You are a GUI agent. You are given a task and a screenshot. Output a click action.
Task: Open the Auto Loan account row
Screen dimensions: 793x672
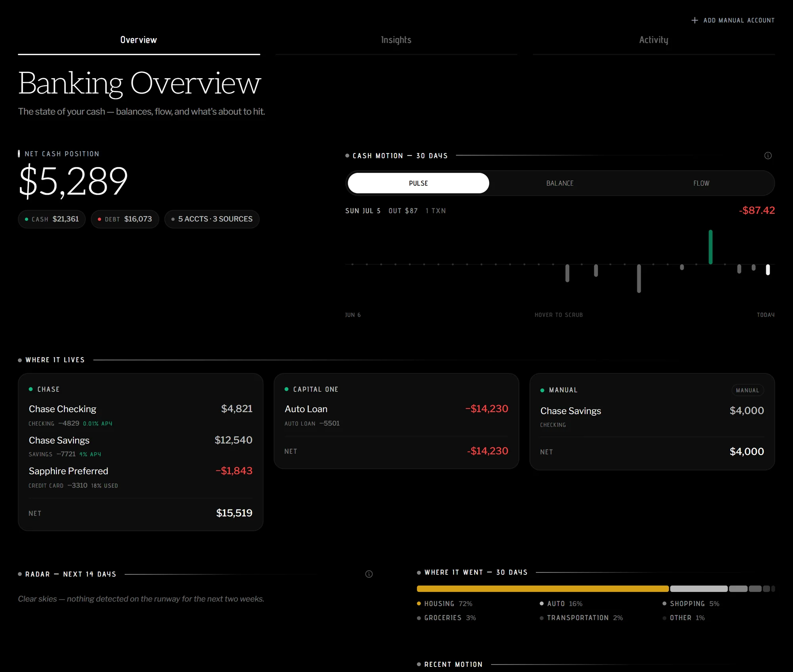click(x=396, y=415)
